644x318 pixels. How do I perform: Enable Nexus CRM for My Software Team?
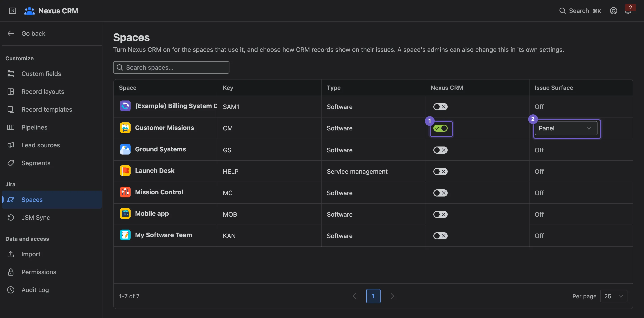tap(440, 236)
